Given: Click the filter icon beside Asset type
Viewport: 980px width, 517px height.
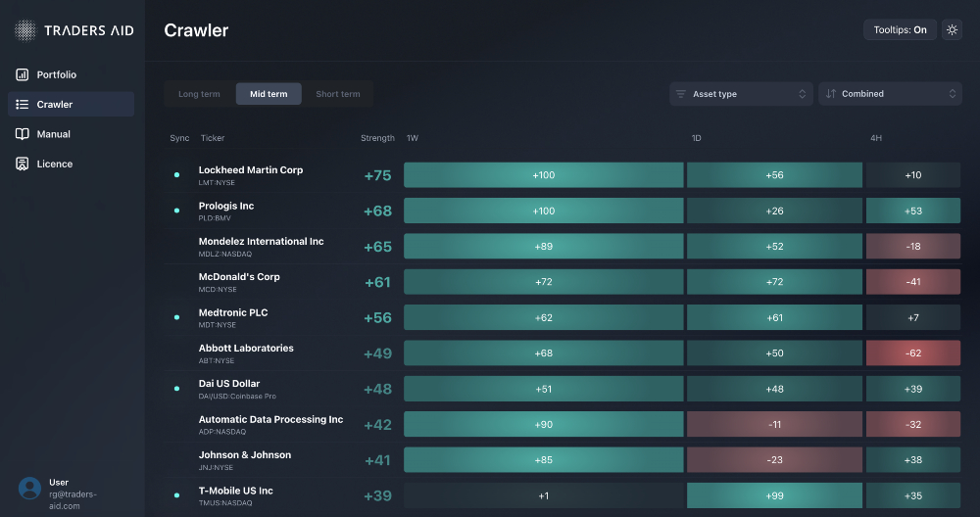Looking at the screenshot, I should coord(680,94).
